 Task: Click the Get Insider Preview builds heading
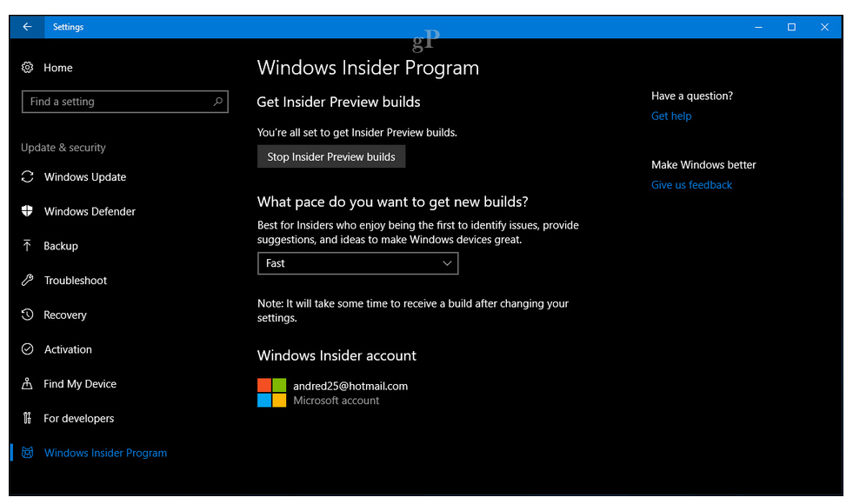coord(338,103)
